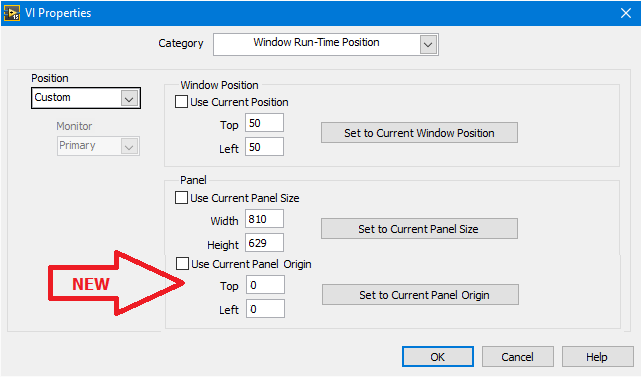Select the Window Position Left field
The width and height of the screenshot is (641, 377).
click(x=264, y=147)
